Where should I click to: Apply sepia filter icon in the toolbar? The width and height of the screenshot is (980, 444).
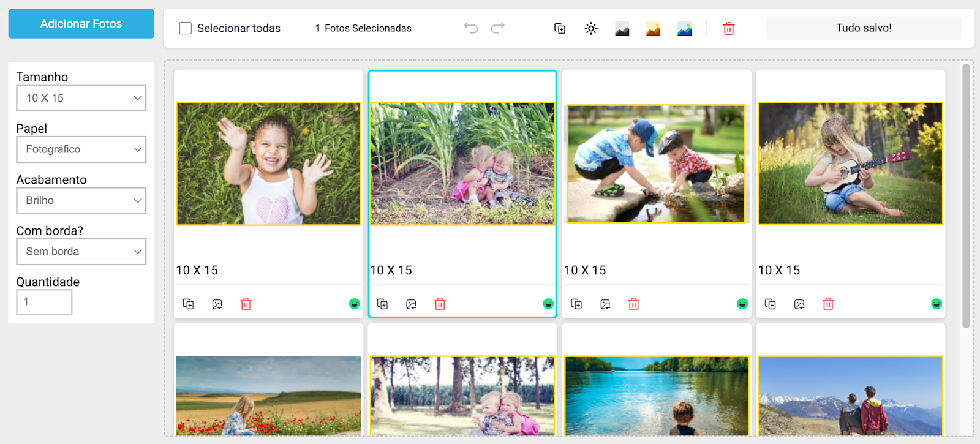(x=654, y=29)
